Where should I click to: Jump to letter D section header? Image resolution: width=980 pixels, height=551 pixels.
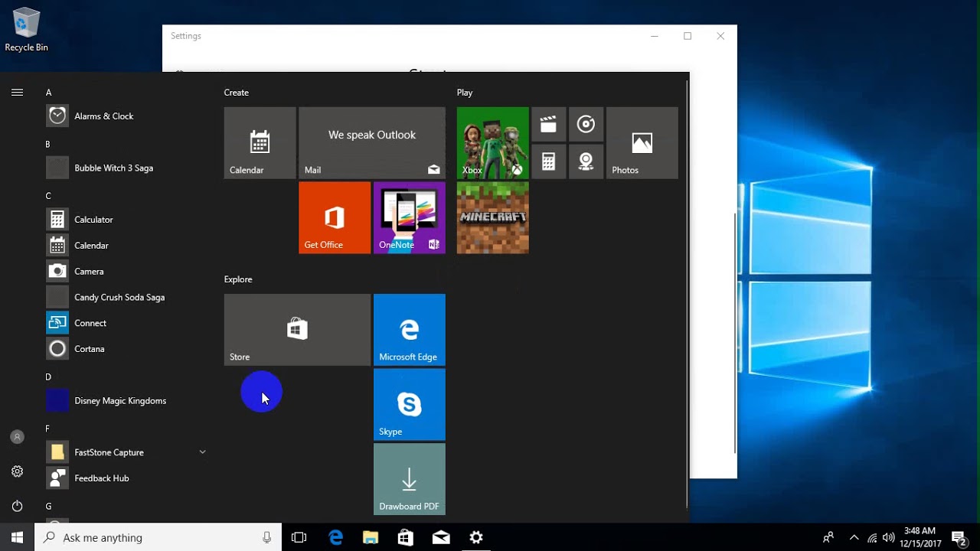point(48,377)
